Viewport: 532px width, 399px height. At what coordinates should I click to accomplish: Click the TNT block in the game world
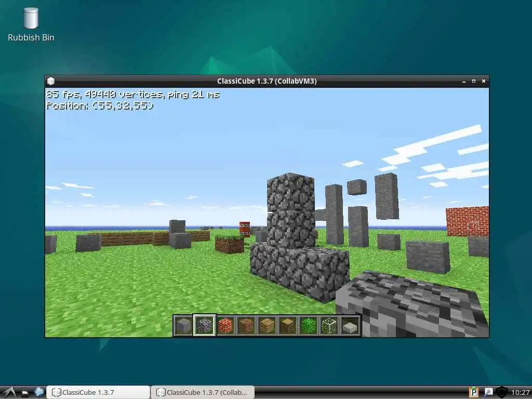245,229
